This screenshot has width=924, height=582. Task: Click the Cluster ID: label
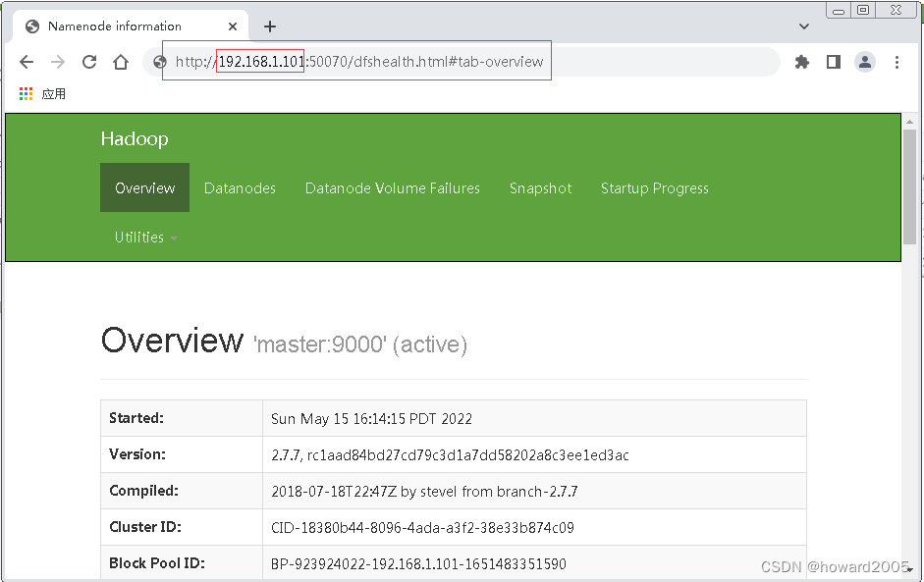145,527
